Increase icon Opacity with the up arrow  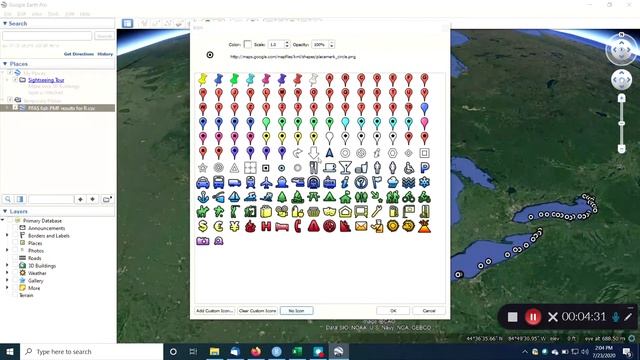tap(331, 42)
